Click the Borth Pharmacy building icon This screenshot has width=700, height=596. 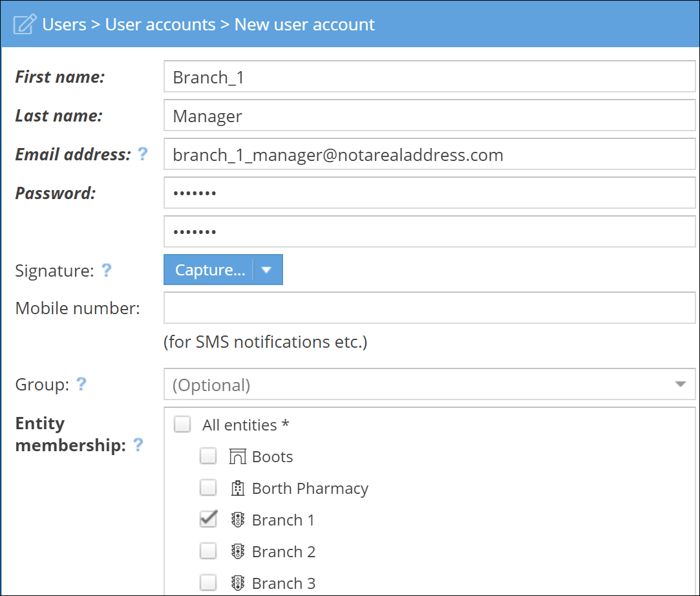pyautogui.click(x=238, y=489)
